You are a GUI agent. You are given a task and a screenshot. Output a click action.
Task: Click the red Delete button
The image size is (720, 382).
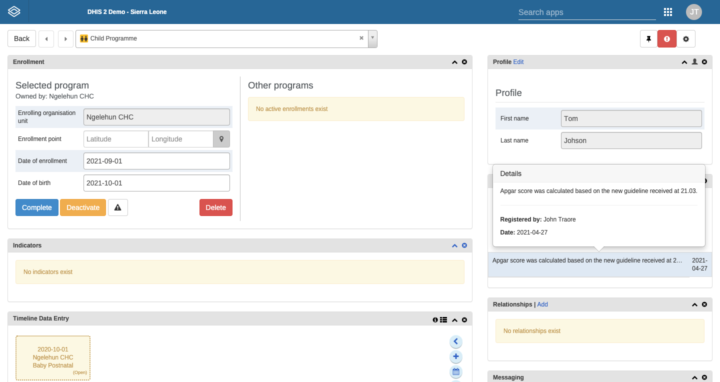point(216,208)
